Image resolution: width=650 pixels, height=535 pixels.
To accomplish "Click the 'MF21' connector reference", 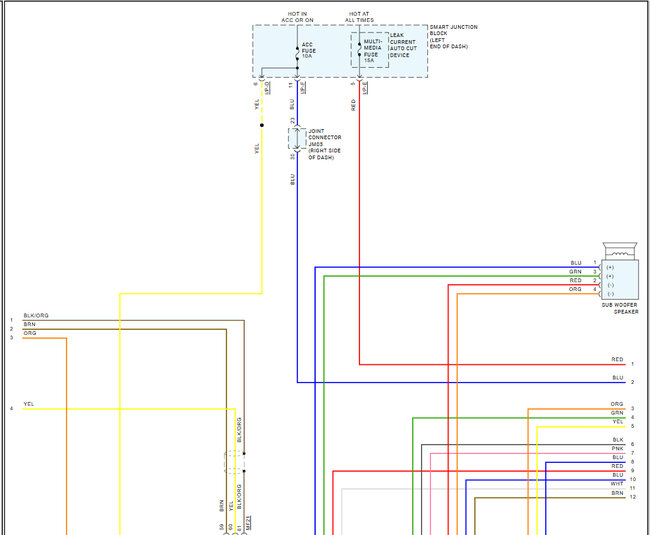I will (248, 523).
